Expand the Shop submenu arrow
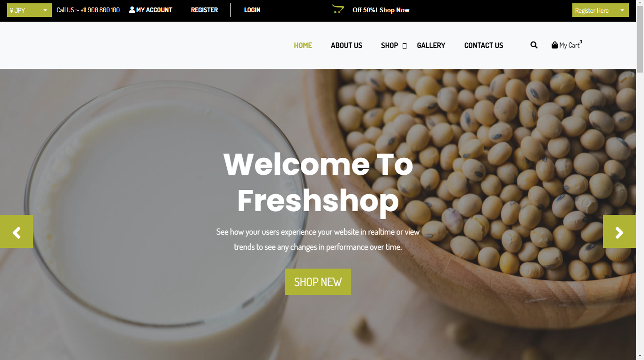The width and height of the screenshot is (644, 360). point(405,46)
